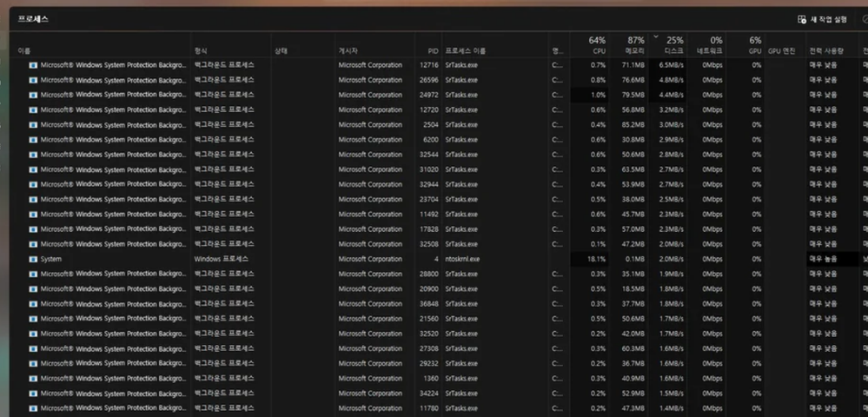Click the 85.2MB memory value
Screen dimensions: 868x417
coord(633,125)
